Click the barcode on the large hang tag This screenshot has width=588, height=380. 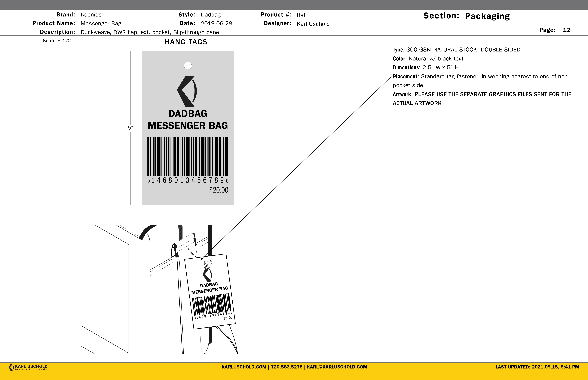pos(188,156)
